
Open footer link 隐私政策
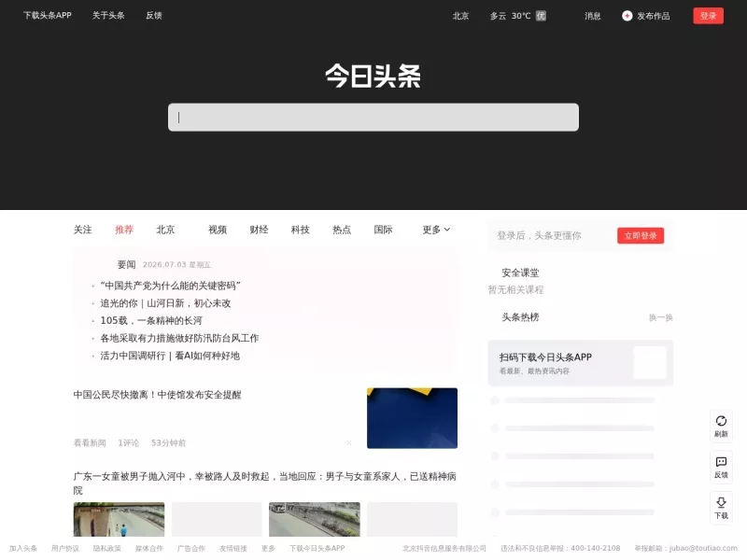106,549
